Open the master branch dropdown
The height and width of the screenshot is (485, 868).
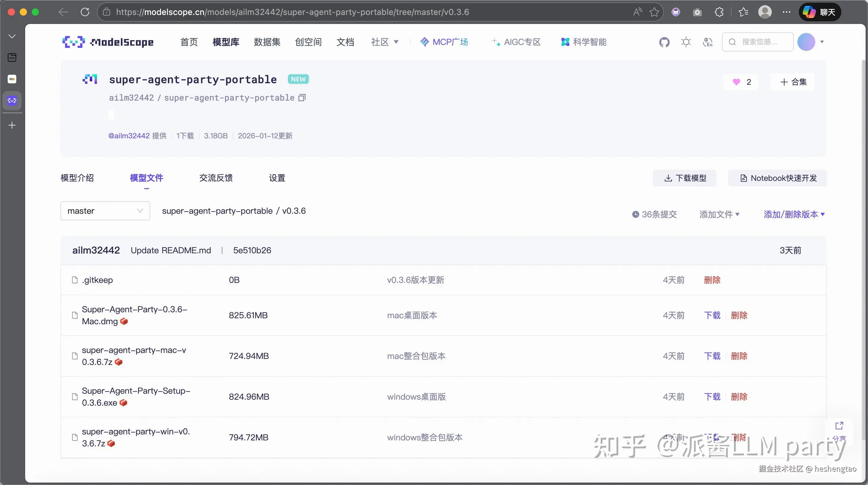point(105,211)
